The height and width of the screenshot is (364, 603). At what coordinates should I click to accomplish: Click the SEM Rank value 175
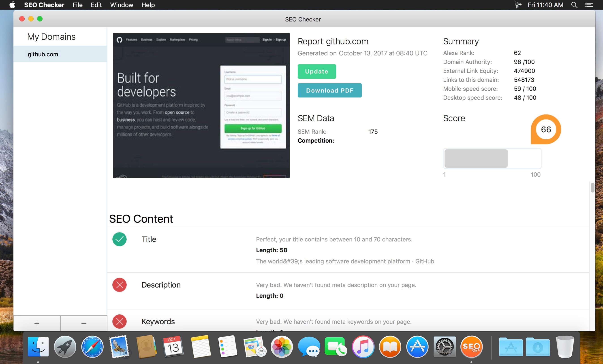[373, 131]
